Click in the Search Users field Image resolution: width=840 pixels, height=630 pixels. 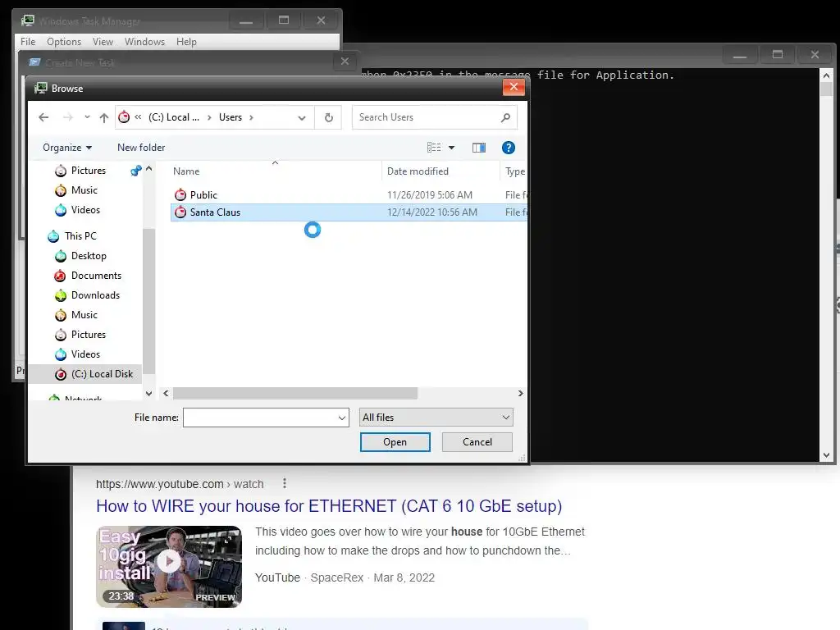tap(435, 117)
